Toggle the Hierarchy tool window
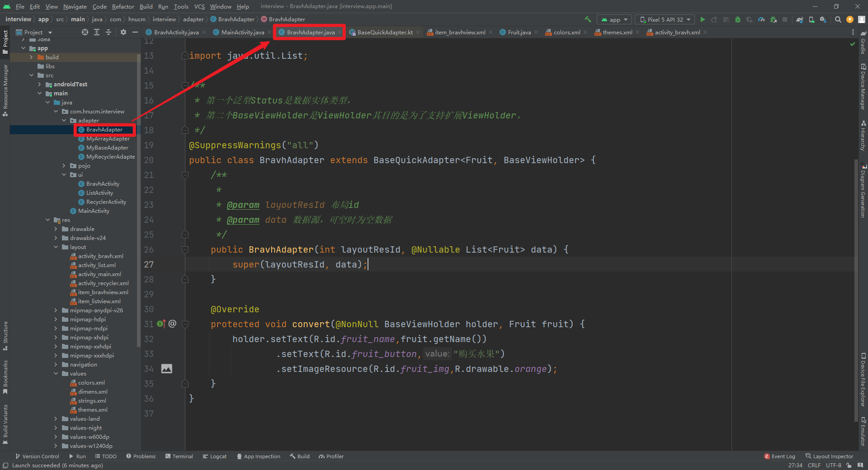The height and width of the screenshot is (470, 868). [863, 136]
